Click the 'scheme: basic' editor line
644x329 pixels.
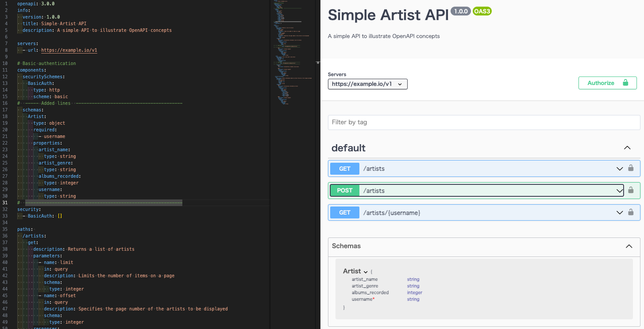click(x=50, y=96)
